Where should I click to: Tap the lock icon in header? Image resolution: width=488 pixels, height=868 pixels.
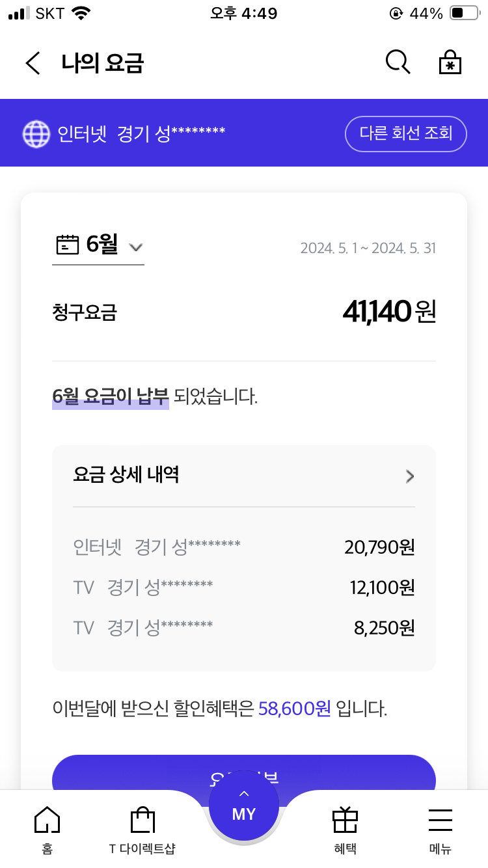pos(450,62)
